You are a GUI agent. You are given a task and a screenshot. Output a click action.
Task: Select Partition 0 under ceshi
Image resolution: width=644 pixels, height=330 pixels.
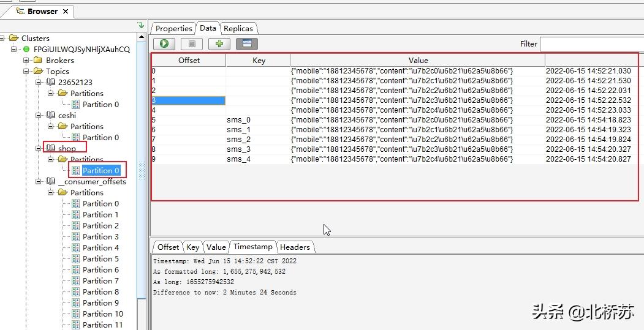click(100, 138)
